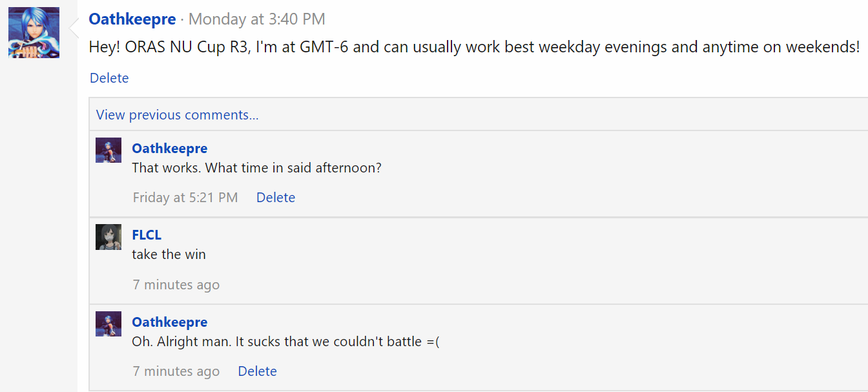Open the username above 'That works' comment
Viewport: 868px width, 392px height.
169,149
